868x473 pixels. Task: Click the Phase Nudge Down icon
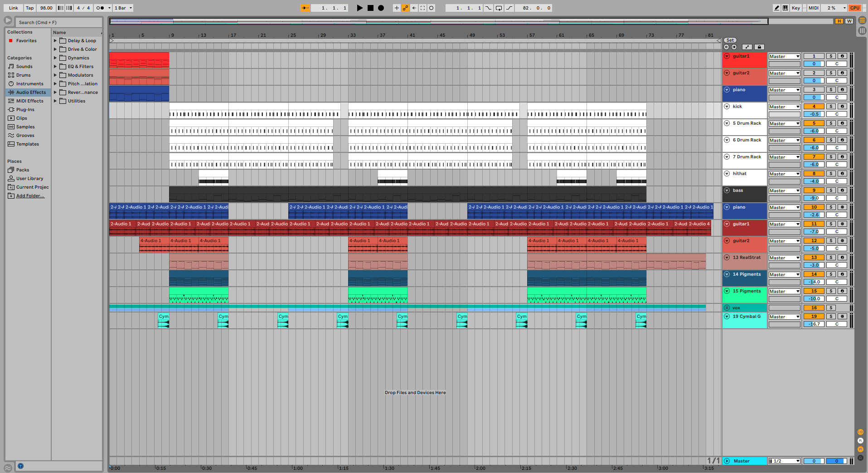point(61,8)
